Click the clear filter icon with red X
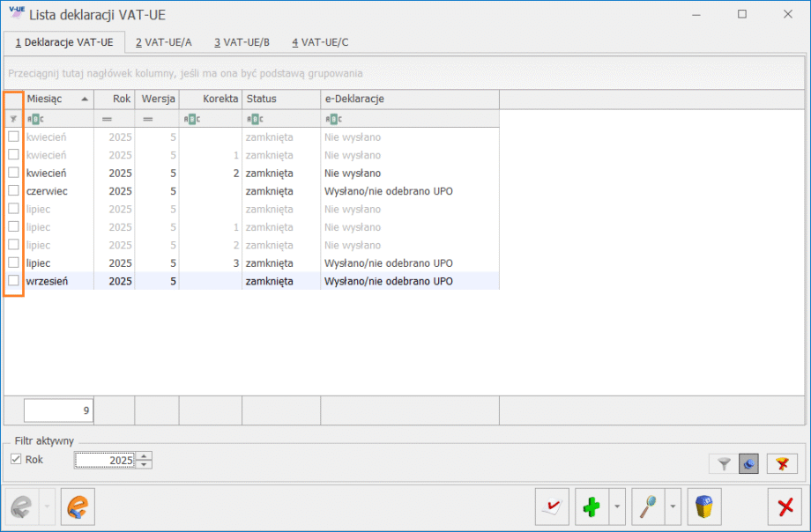 [782, 463]
